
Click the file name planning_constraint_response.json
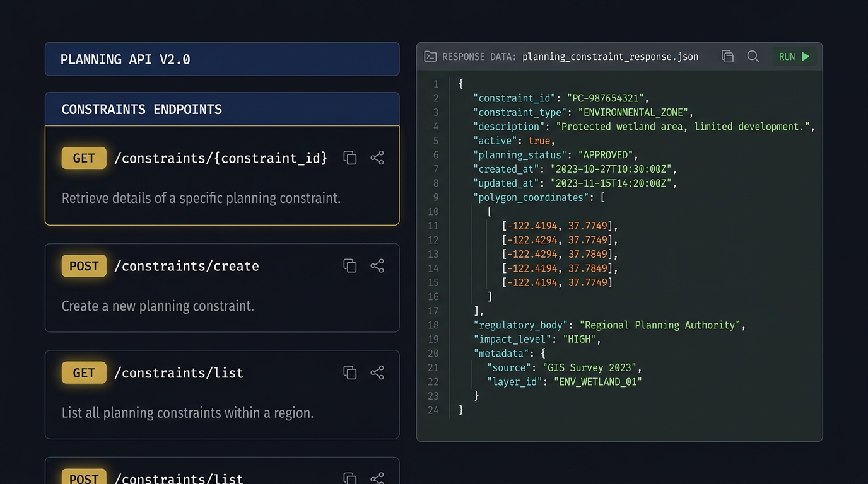610,57
